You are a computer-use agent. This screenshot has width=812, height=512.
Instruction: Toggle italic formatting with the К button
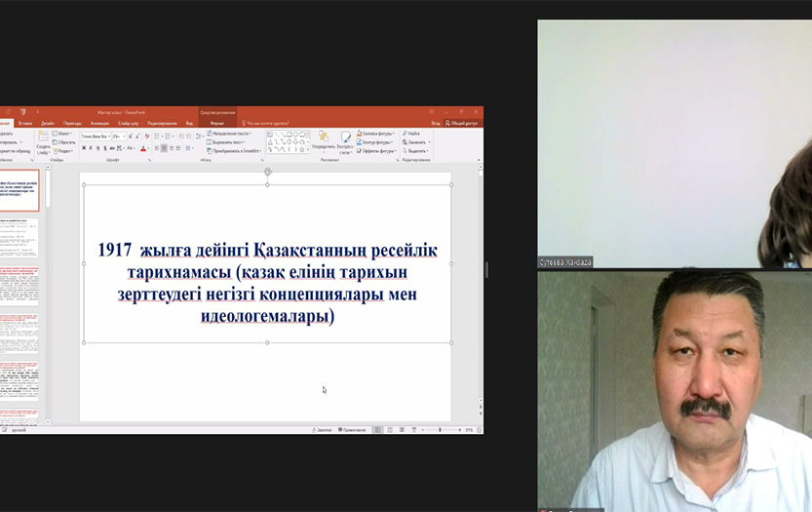[91, 148]
